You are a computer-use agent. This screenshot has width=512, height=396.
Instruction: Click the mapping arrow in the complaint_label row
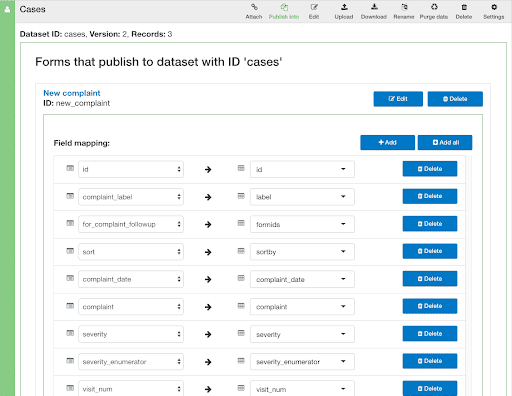pos(208,197)
